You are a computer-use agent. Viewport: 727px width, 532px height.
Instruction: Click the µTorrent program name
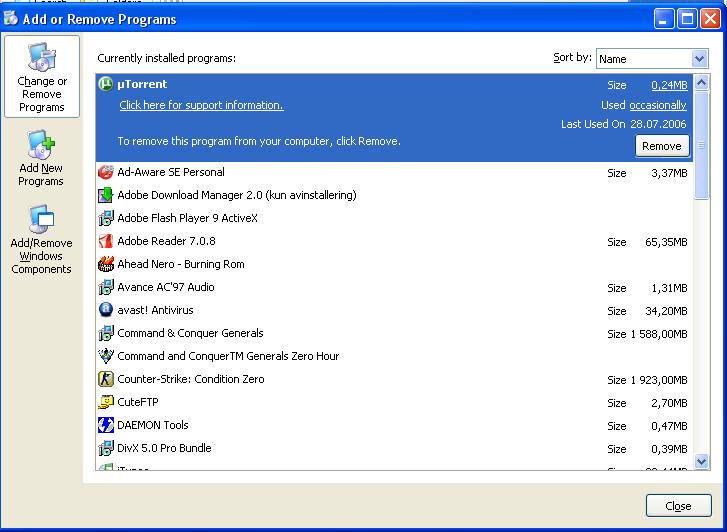[142, 84]
